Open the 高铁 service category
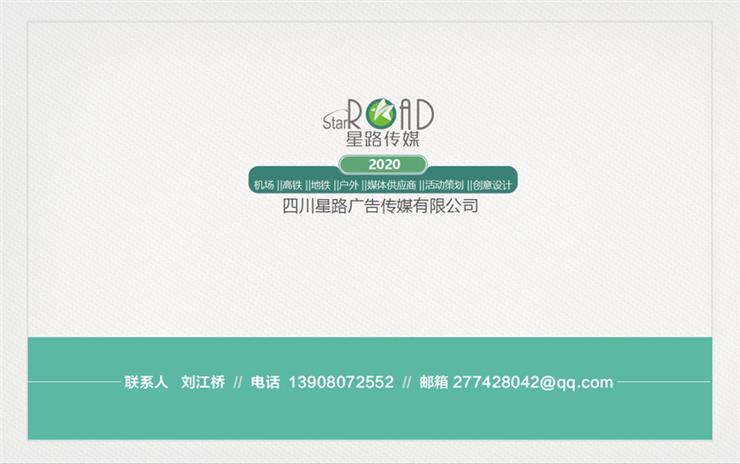 click(x=292, y=185)
